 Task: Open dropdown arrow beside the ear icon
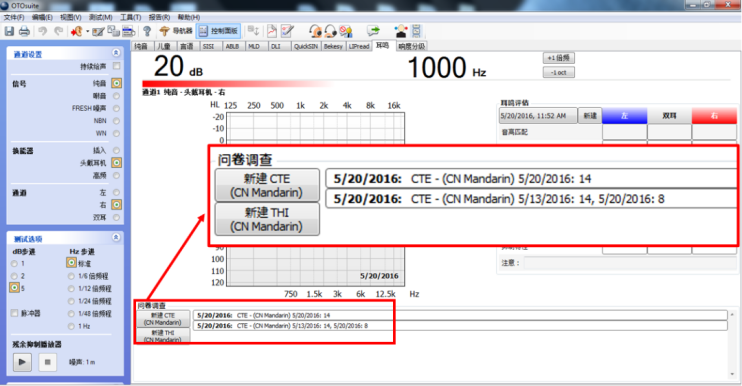(x=88, y=32)
